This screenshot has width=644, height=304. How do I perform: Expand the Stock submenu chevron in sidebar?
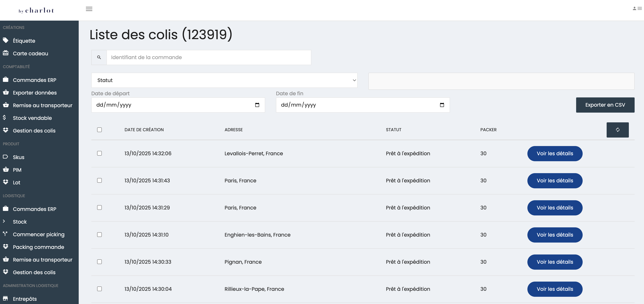pyautogui.click(x=4, y=221)
